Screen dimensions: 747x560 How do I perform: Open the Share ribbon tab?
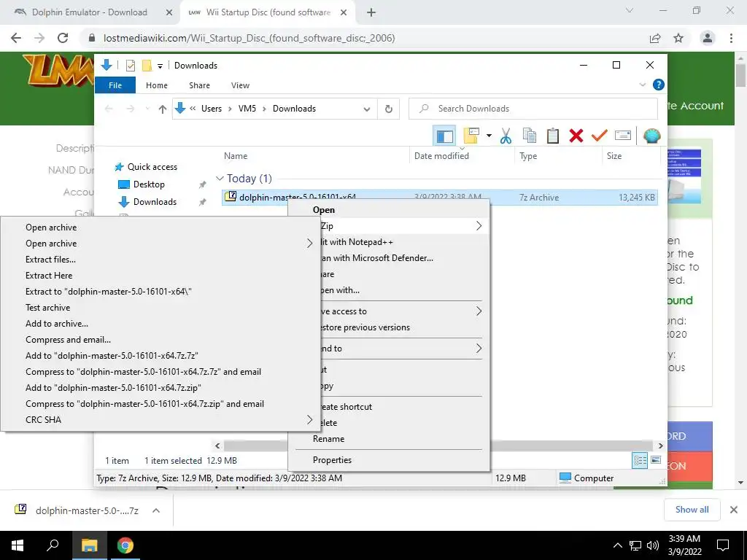click(199, 85)
